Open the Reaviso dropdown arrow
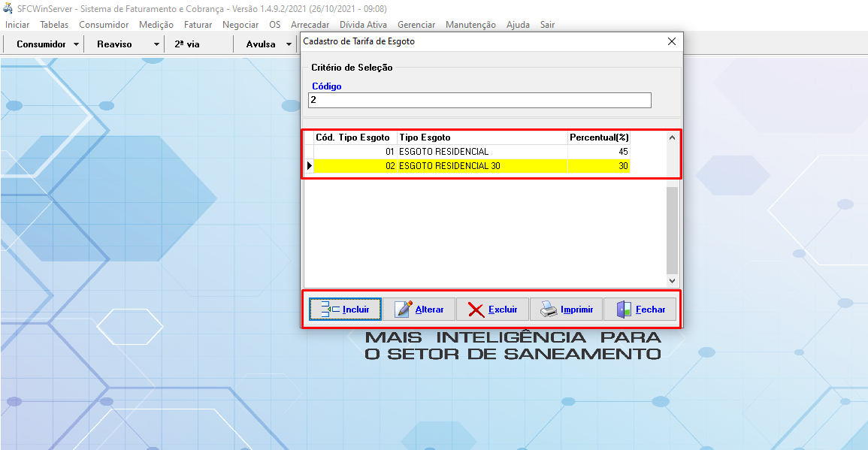Screen dimensions: 868x450 point(156,44)
